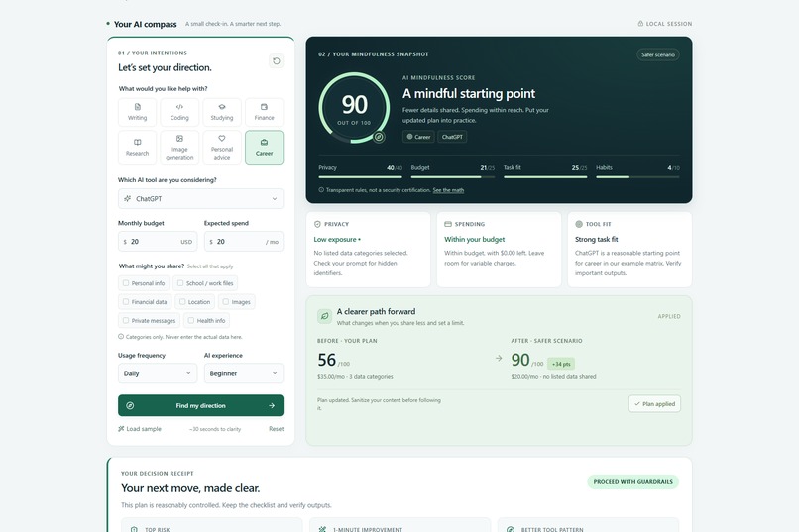Click the 56 /100 before score
The image size is (799, 532).
pos(334,360)
